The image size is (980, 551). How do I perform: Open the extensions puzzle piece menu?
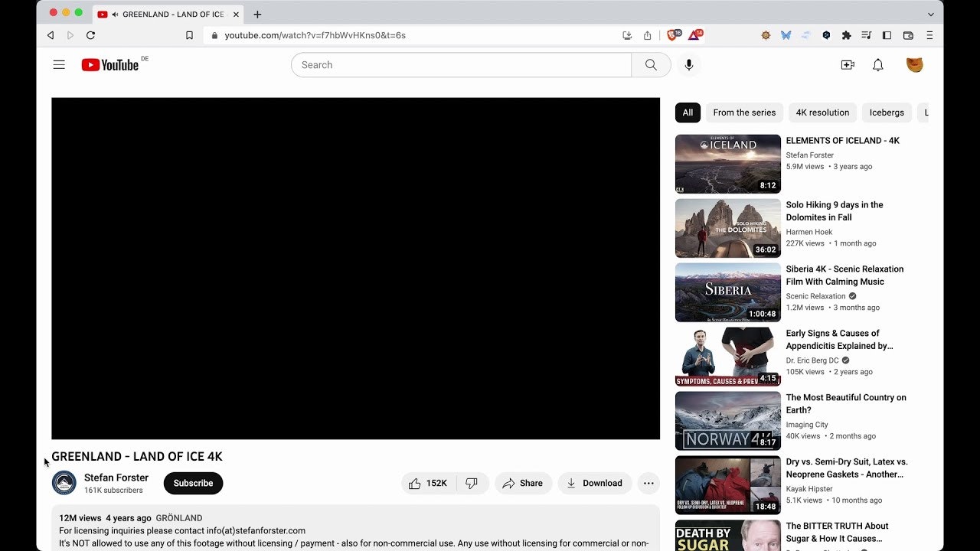click(x=846, y=35)
